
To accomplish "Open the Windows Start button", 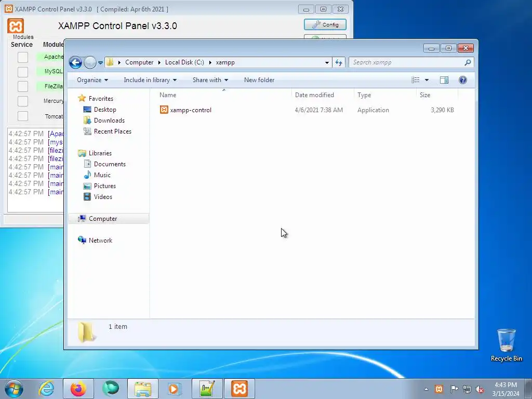I will [x=14, y=389].
